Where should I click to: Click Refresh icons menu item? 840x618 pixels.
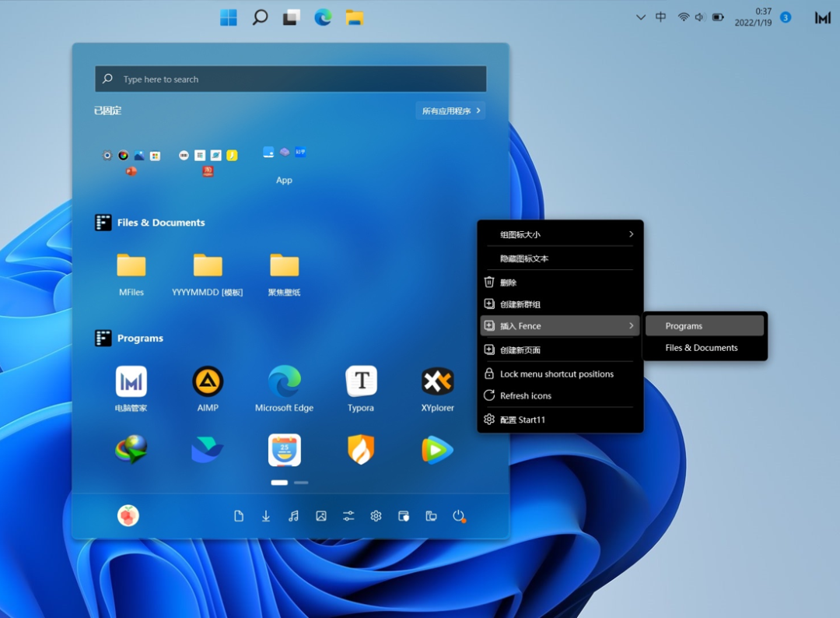click(560, 395)
